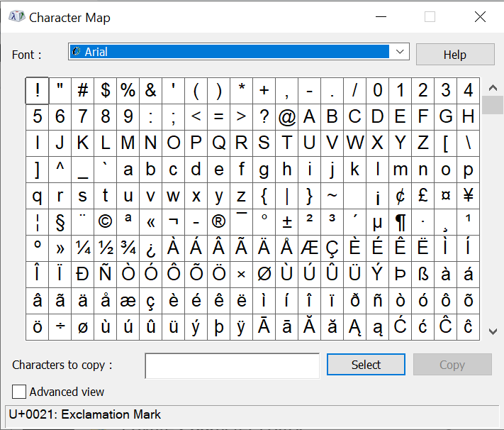Open the Font dropdown list arrow

401,52
